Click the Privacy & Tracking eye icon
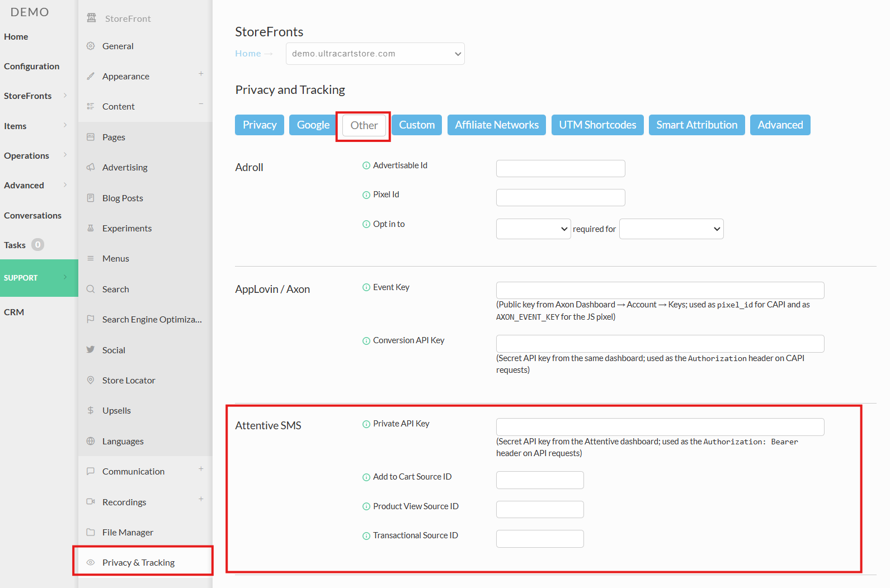The image size is (890, 588). (91, 562)
